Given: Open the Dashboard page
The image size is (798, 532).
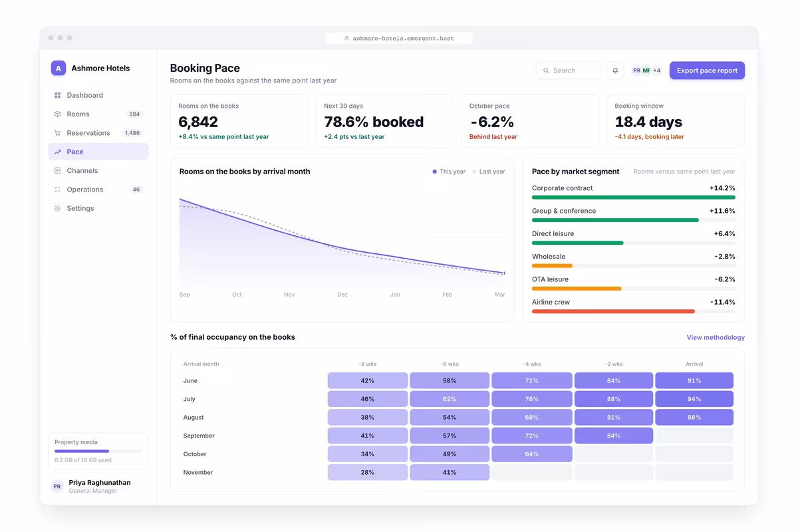Looking at the screenshot, I should (98, 95).
